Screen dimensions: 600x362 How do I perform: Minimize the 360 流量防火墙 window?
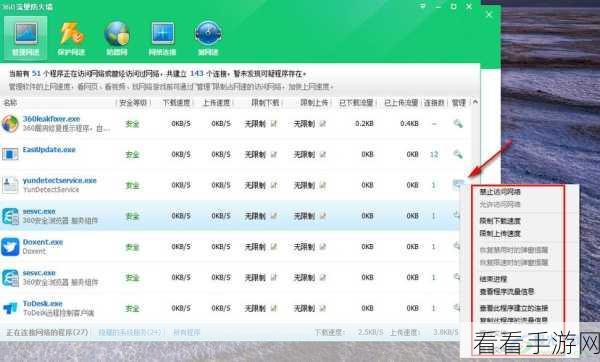click(x=438, y=6)
